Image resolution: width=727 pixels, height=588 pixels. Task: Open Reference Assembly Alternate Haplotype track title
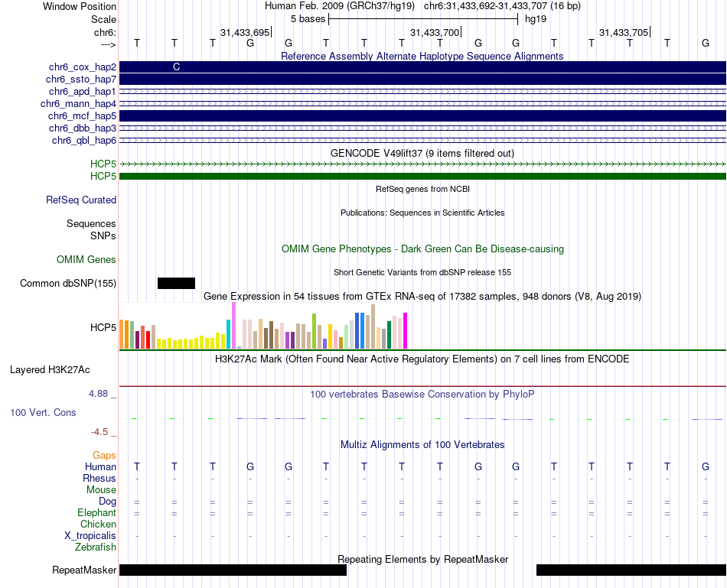[x=422, y=56]
